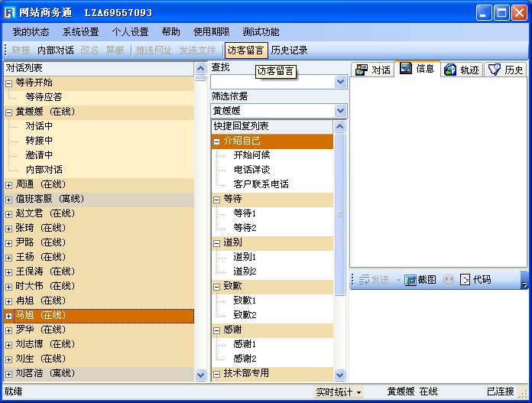Click the quick reply list scrollbar thumb
The width and height of the screenshot is (532, 403).
340,215
